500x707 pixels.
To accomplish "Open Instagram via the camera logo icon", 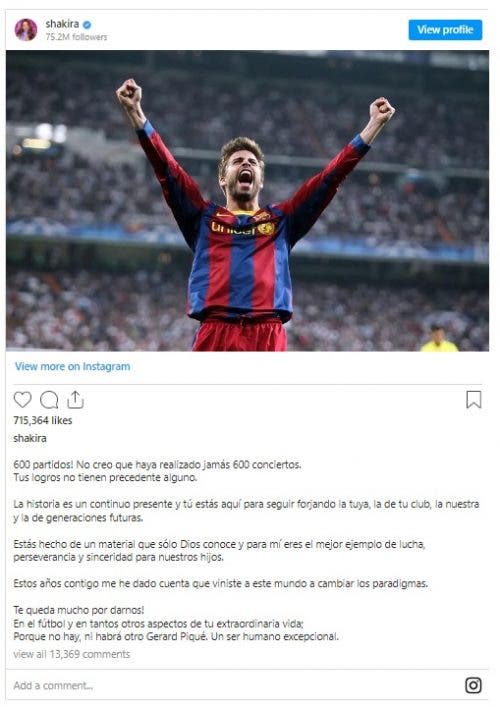I will click(473, 685).
